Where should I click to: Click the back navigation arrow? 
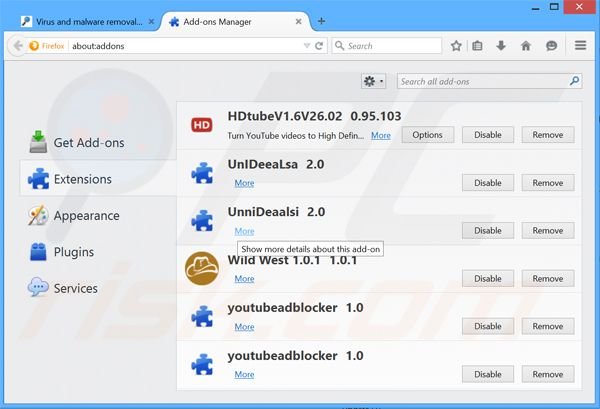17,46
